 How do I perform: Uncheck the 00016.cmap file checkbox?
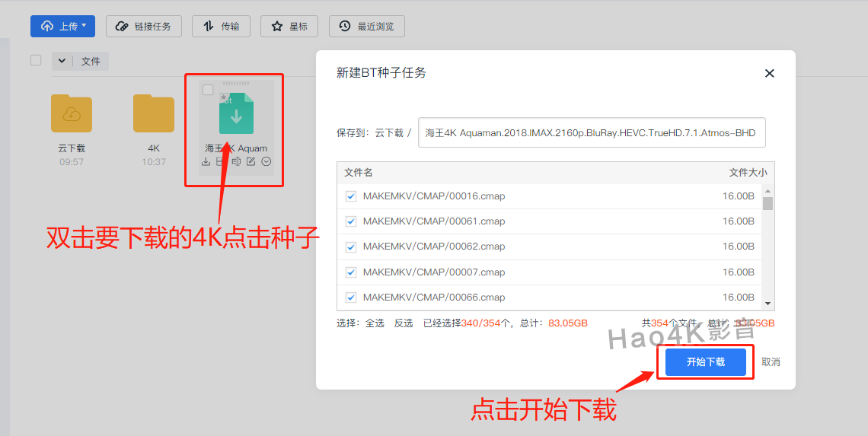[351, 196]
